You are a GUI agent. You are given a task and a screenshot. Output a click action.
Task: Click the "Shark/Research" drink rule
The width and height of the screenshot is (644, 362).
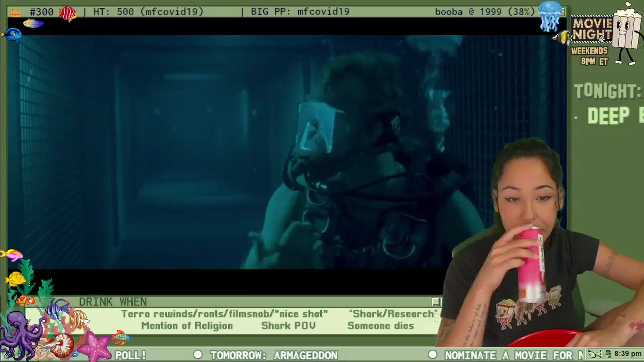coord(393,314)
